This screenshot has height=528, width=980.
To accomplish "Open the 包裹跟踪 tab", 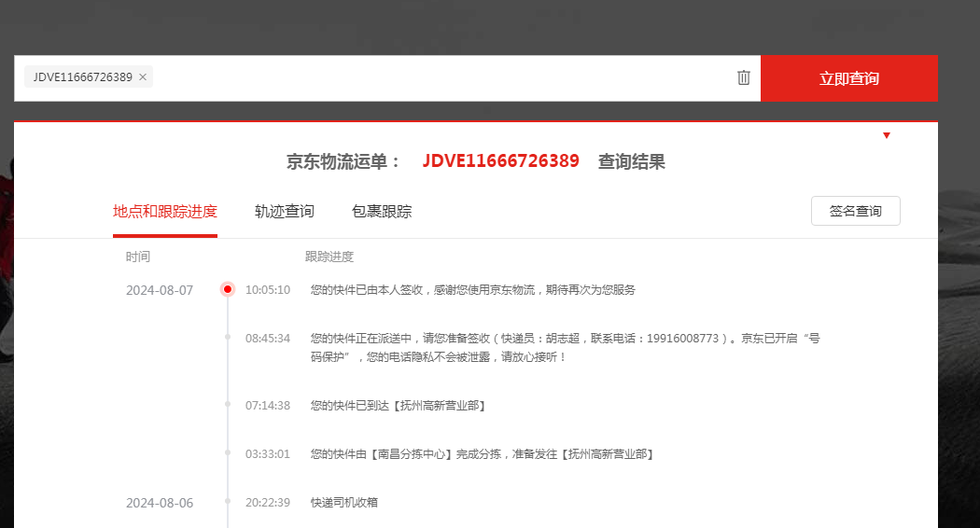I will click(x=382, y=211).
